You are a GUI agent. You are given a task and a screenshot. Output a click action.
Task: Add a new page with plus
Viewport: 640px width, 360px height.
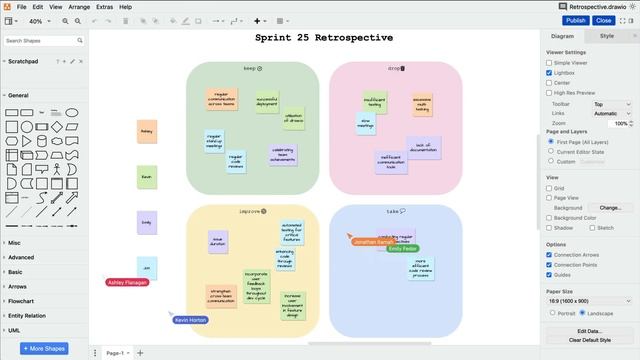tap(140, 353)
